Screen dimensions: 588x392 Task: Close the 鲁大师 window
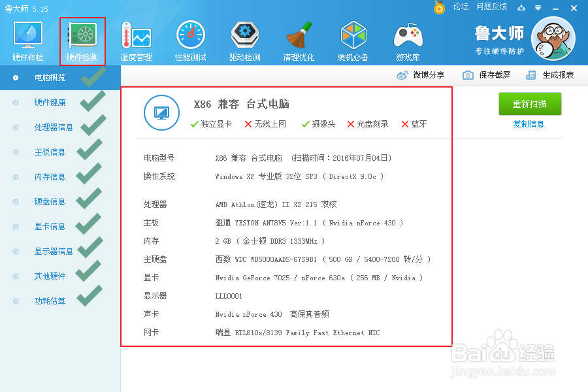[x=574, y=8]
